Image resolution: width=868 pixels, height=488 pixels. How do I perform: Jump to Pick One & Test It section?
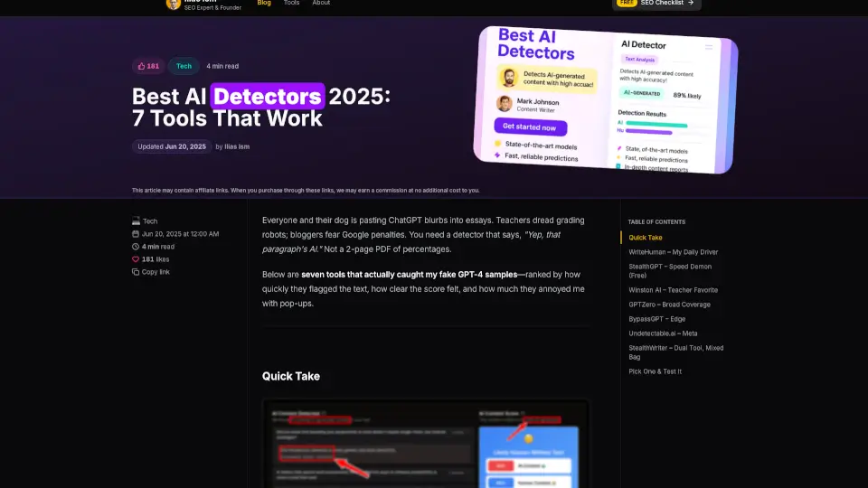655,371
